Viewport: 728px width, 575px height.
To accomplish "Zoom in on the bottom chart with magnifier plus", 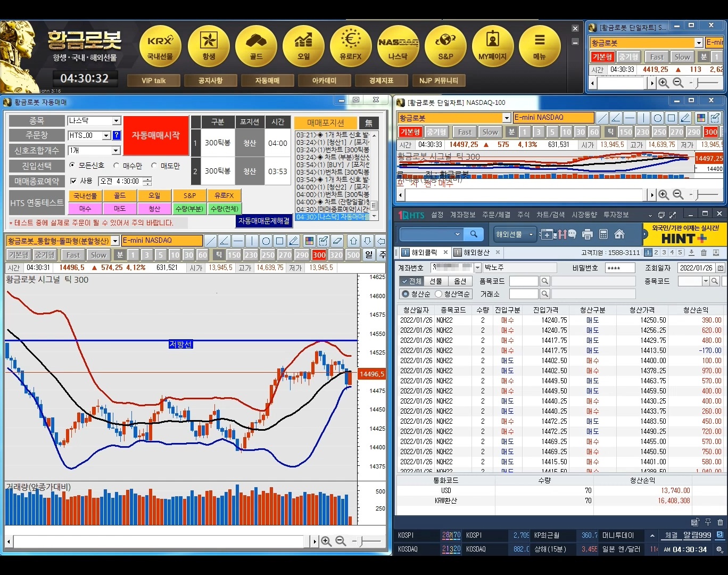I will coord(326,541).
